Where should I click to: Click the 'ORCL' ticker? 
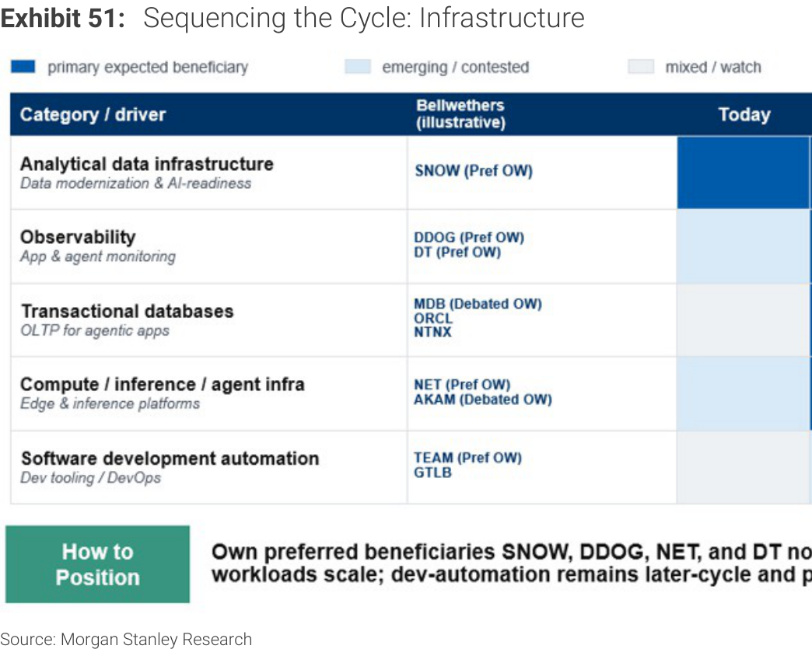click(x=433, y=318)
